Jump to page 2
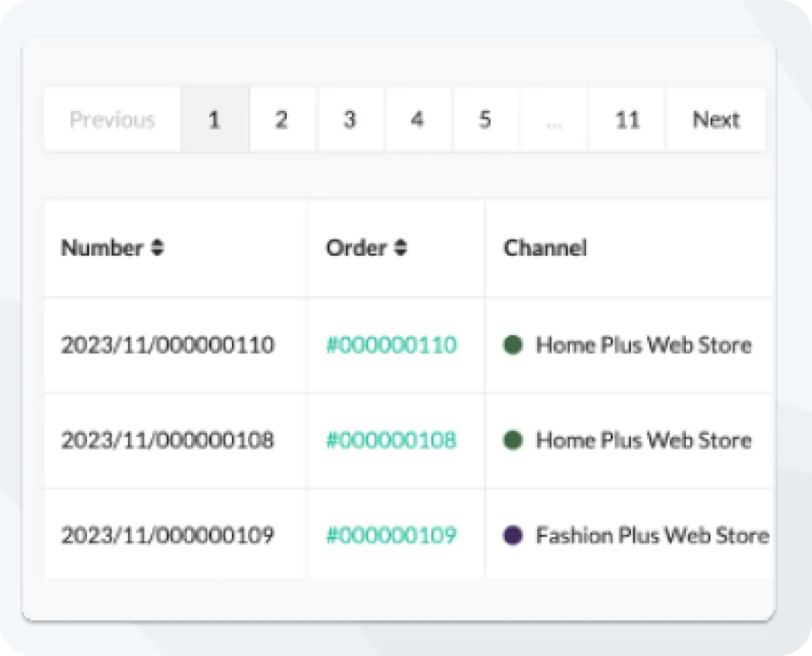Image resolution: width=812 pixels, height=656 pixels. point(282,119)
